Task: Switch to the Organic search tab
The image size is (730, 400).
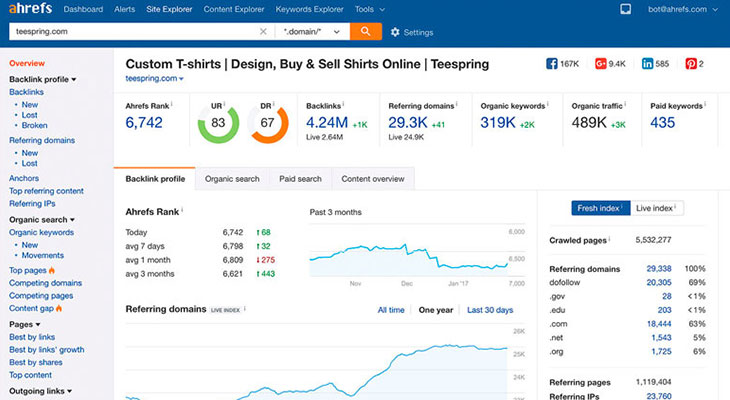Action: [232, 179]
